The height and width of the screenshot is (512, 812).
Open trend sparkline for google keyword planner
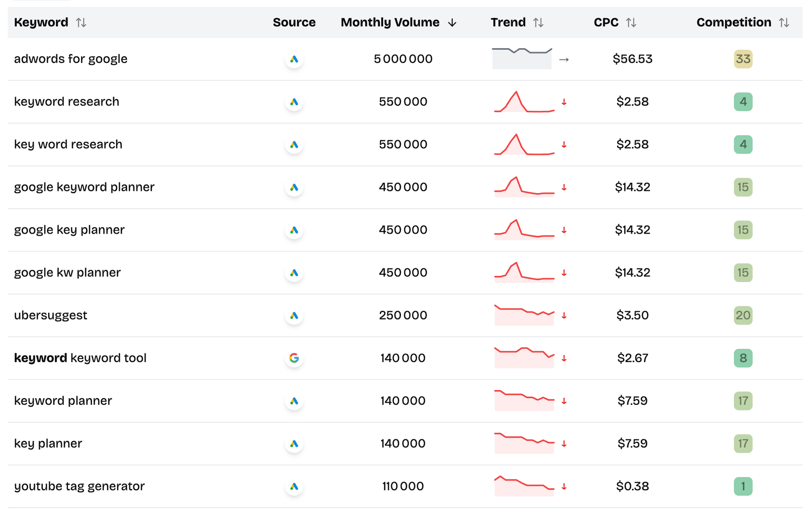(524, 187)
